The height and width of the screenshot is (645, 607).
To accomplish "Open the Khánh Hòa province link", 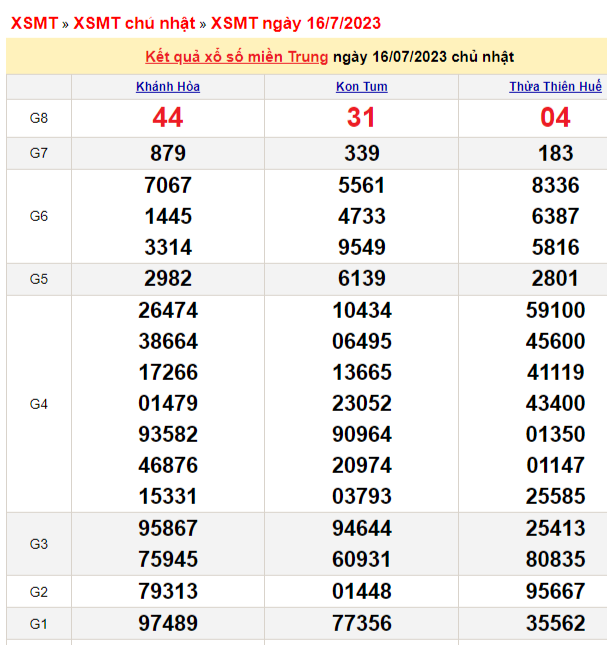I will tap(168, 87).
